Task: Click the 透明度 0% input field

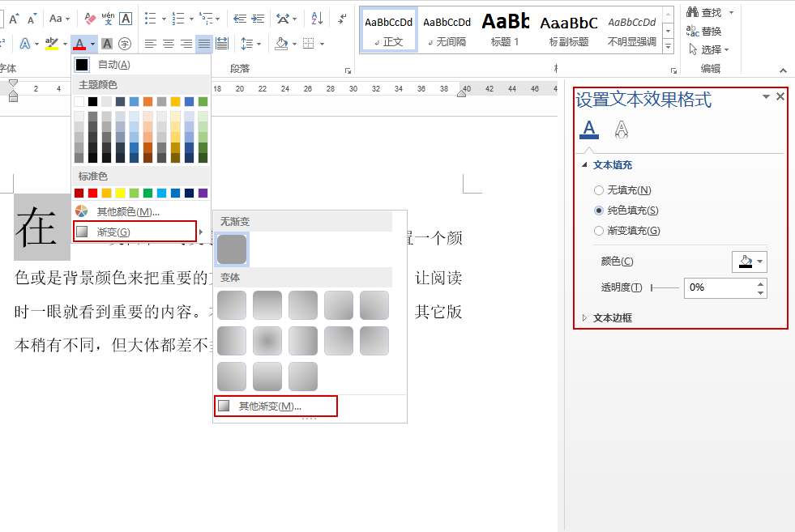Action: (x=720, y=287)
